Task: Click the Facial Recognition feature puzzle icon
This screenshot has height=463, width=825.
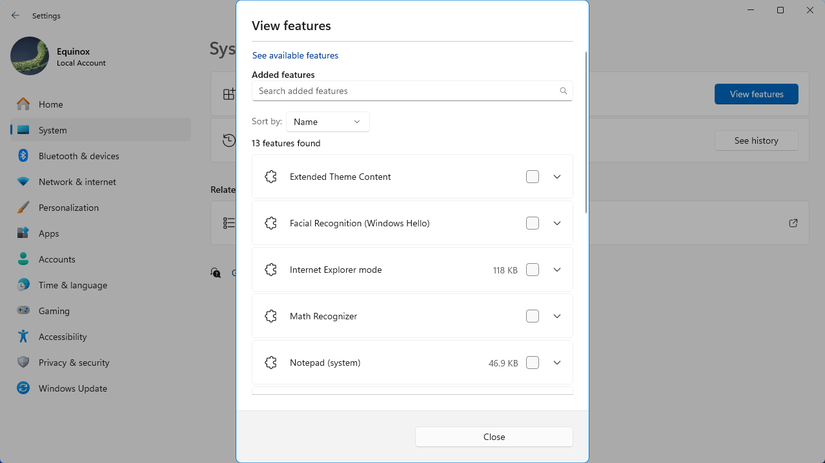Action: click(271, 223)
